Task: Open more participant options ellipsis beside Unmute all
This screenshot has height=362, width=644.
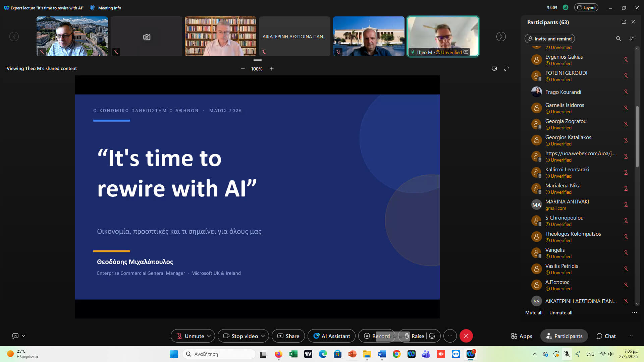Action: pos(634,312)
